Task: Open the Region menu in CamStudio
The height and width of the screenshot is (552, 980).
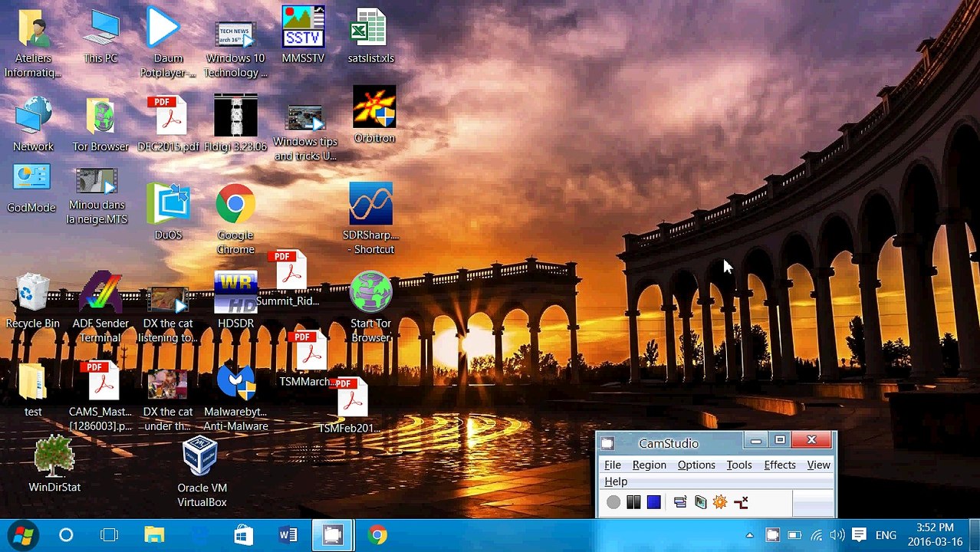Action: point(649,465)
